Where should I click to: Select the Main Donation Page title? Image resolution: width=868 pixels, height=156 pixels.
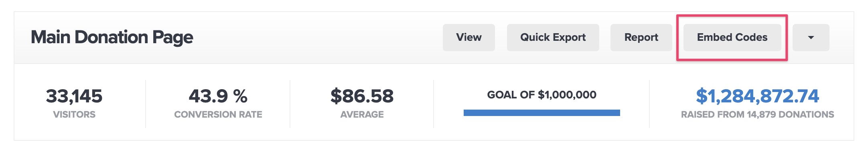pos(112,37)
